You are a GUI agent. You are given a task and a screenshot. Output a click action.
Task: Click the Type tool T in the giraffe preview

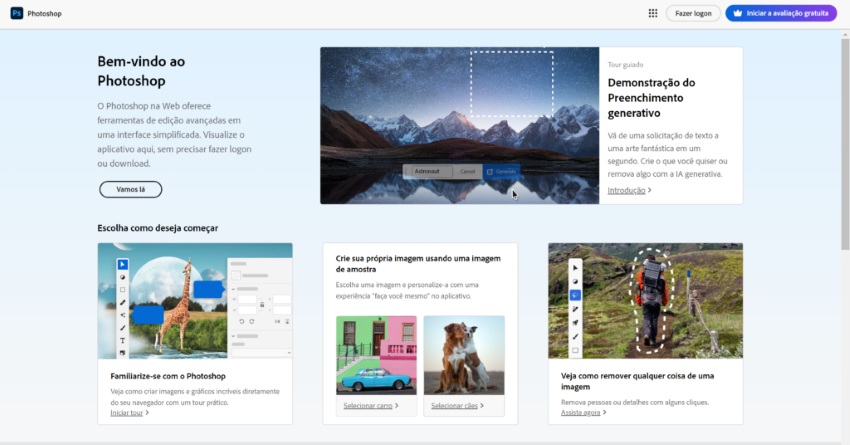click(x=123, y=340)
